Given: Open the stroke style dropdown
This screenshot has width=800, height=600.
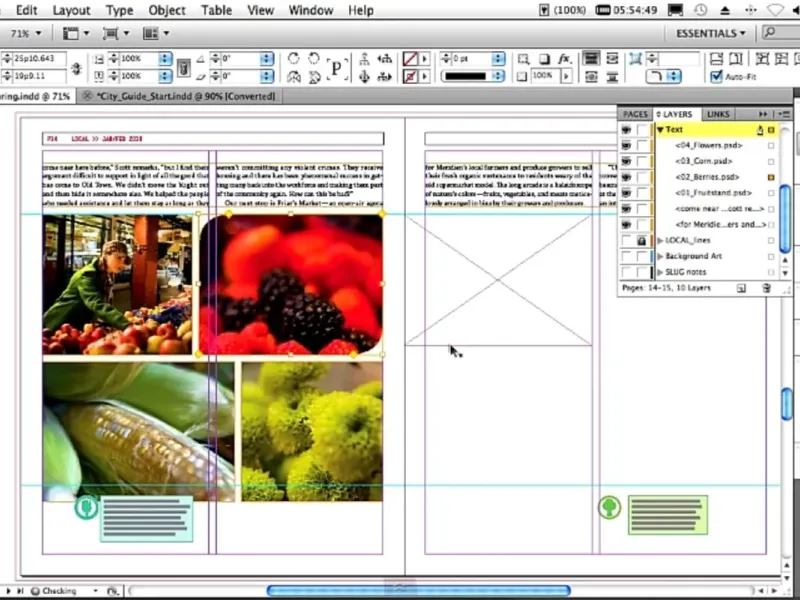Looking at the screenshot, I should coord(472,77).
